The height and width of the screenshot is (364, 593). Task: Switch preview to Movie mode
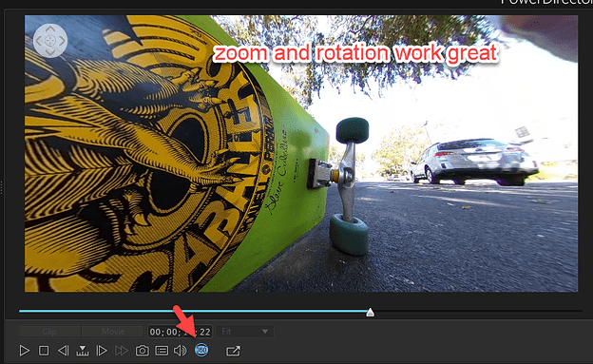(113, 332)
